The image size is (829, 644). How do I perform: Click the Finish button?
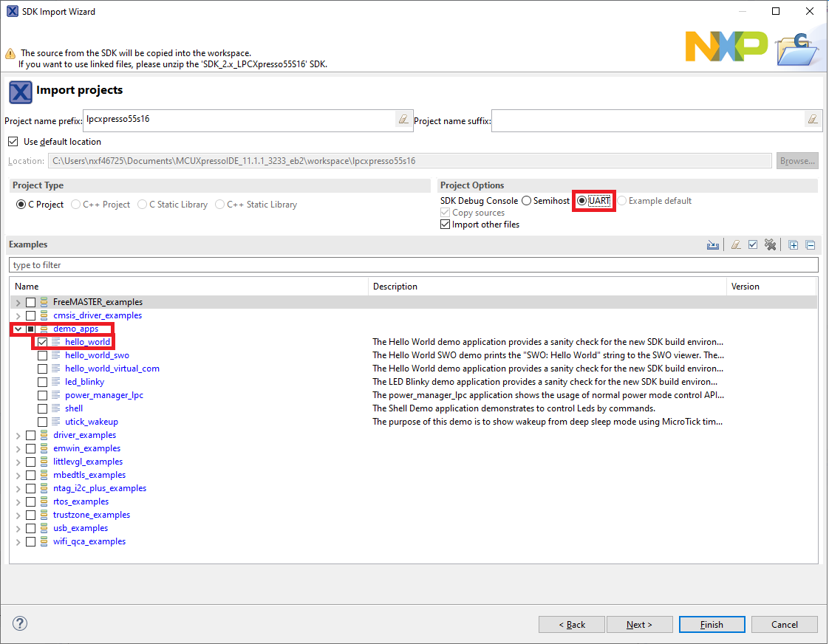click(x=712, y=625)
